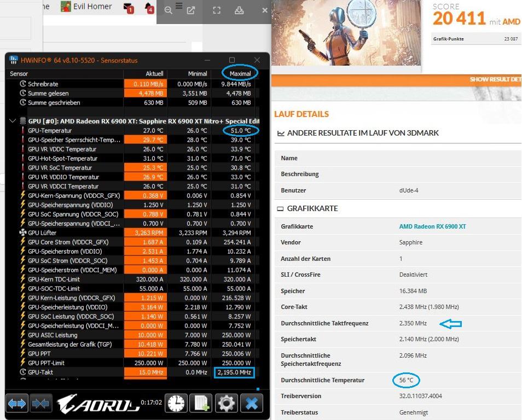Screen dimensions: 522x420
Task: Click the Grafik-Punkte 23 087 row
Action: (x=475, y=39)
